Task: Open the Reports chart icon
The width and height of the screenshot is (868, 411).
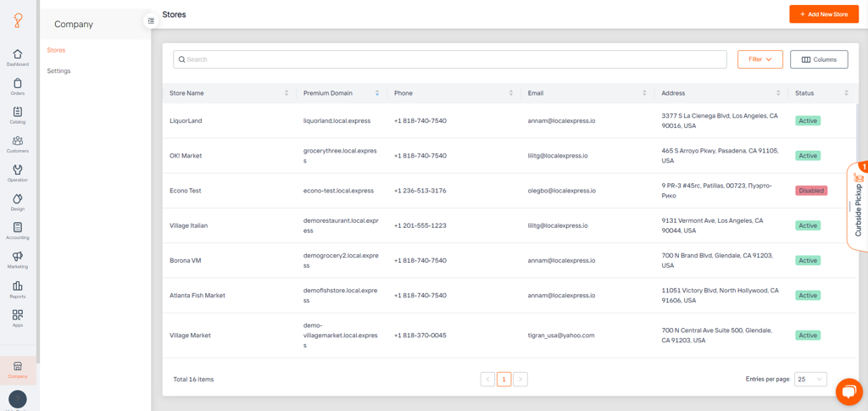Action: coord(18,286)
